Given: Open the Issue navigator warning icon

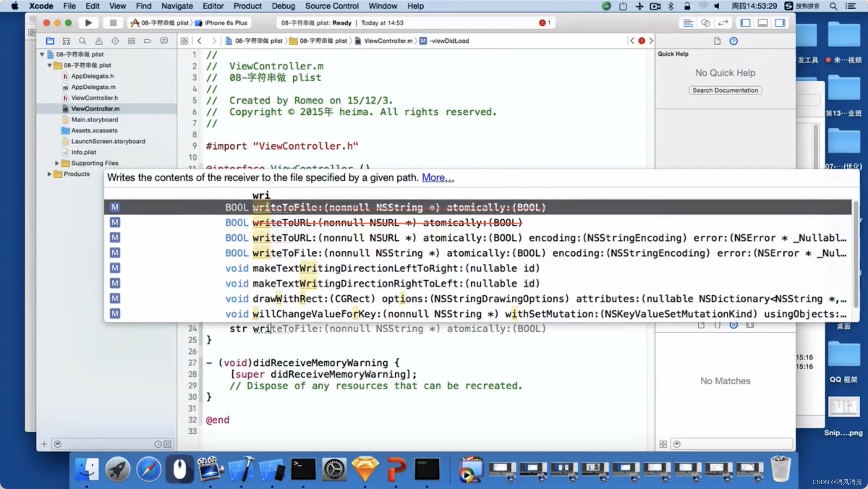Looking at the screenshot, I should [x=99, y=41].
